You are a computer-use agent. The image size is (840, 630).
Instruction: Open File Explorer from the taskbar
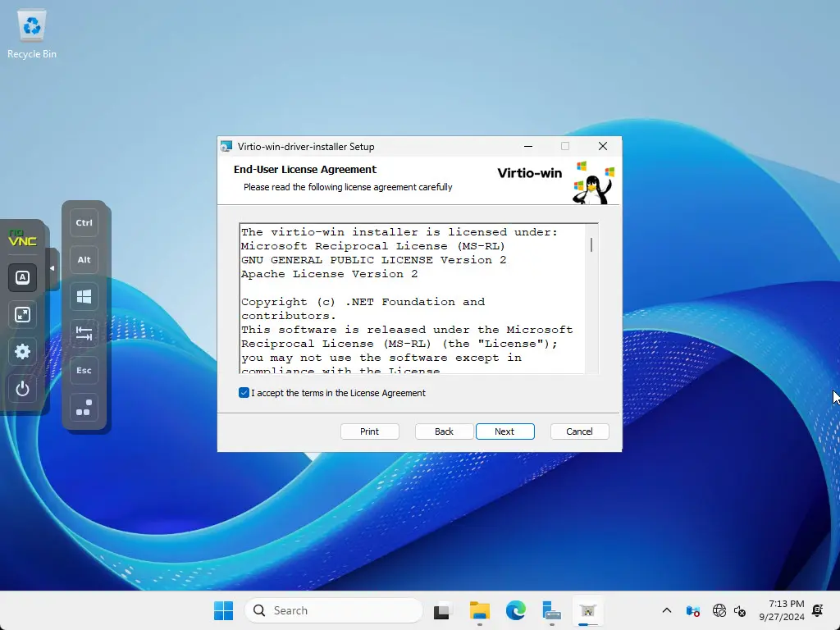479,610
